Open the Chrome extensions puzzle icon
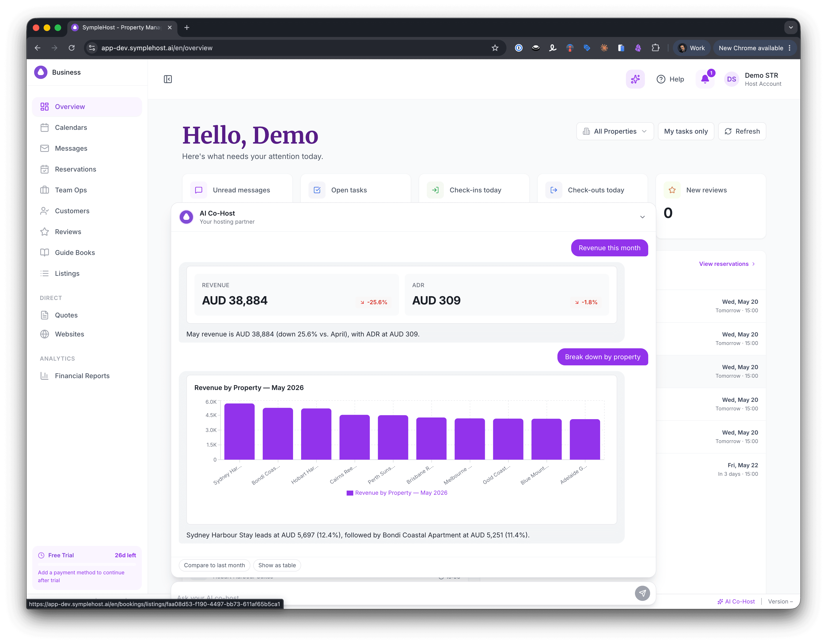Screen dimensions: 827x644 point(656,48)
